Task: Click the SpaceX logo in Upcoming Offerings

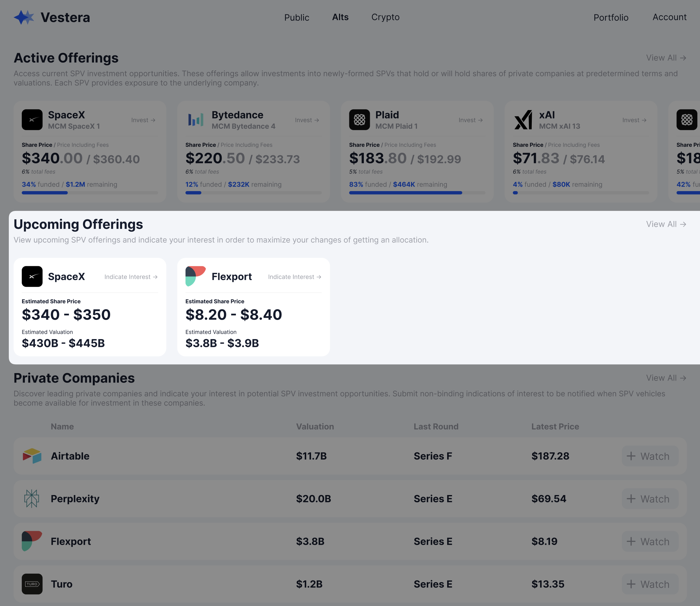Action: (x=32, y=276)
